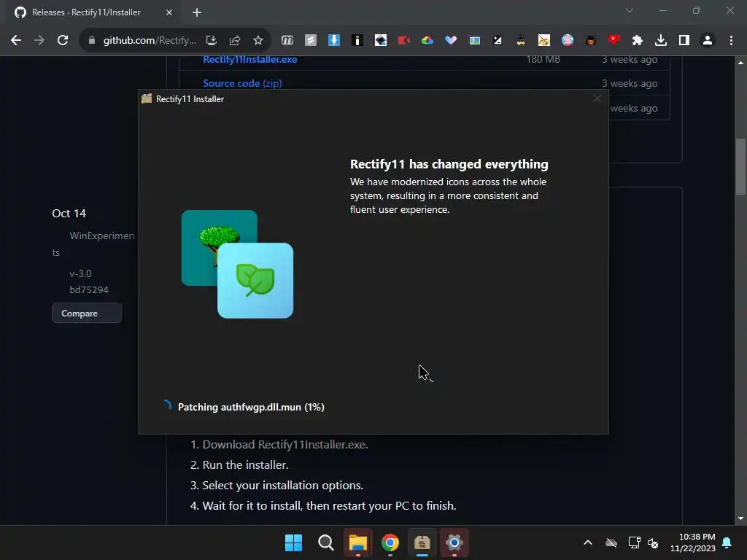Open a new browser tab
Viewport: 747px width, 560px height.
197,13
